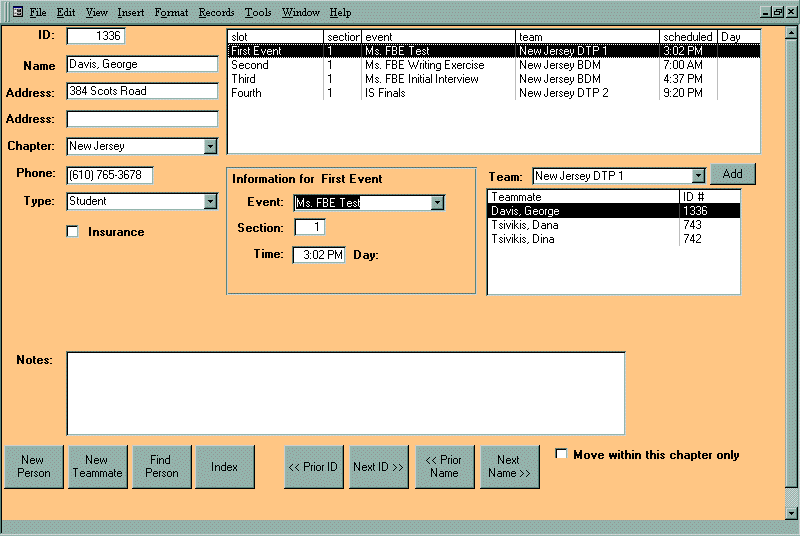Click the Access form control icon
This screenshot has width=800, height=536.
[18, 12]
